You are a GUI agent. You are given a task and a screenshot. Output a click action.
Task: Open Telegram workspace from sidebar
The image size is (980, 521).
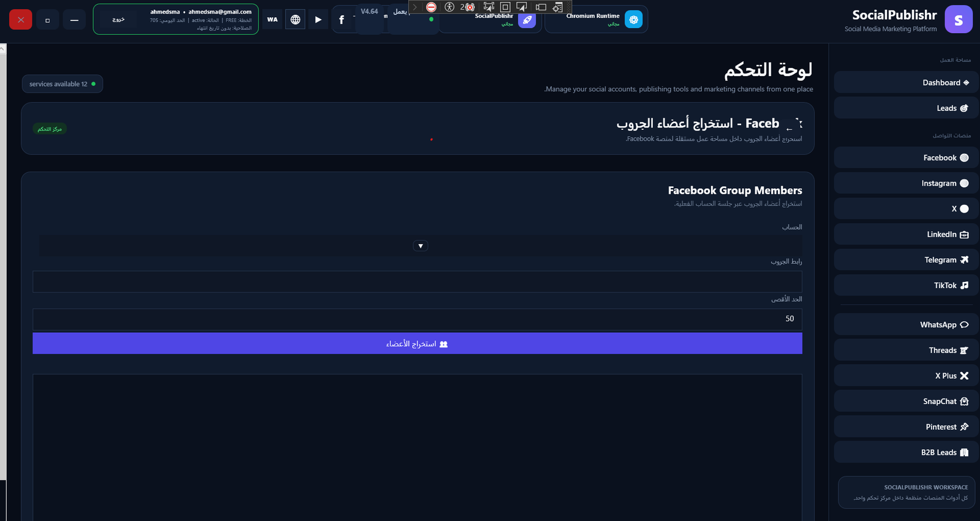[906, 260]
